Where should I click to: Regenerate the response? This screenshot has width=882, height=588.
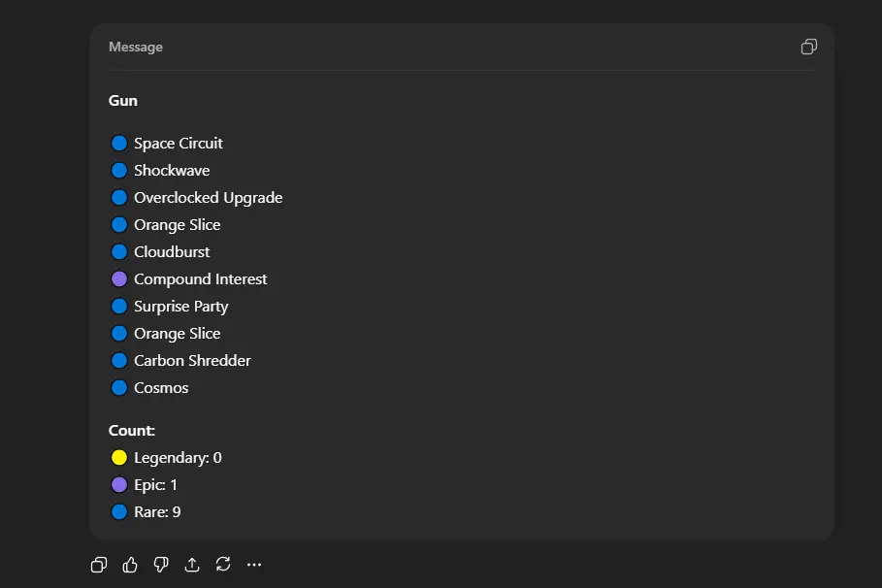[x=223, y=565]
